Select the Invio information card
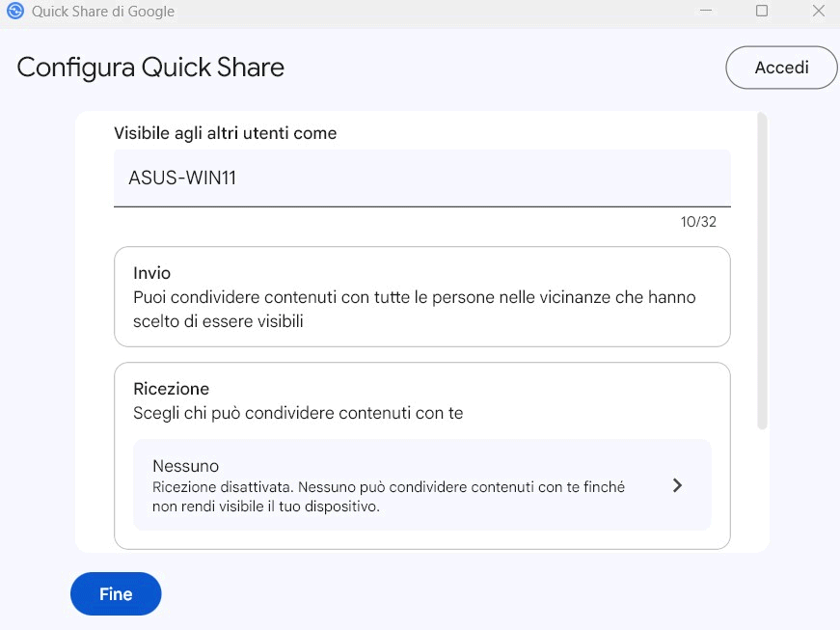This screenshot has height=630, width=840. pyautogui.click(x=421, y=296)
